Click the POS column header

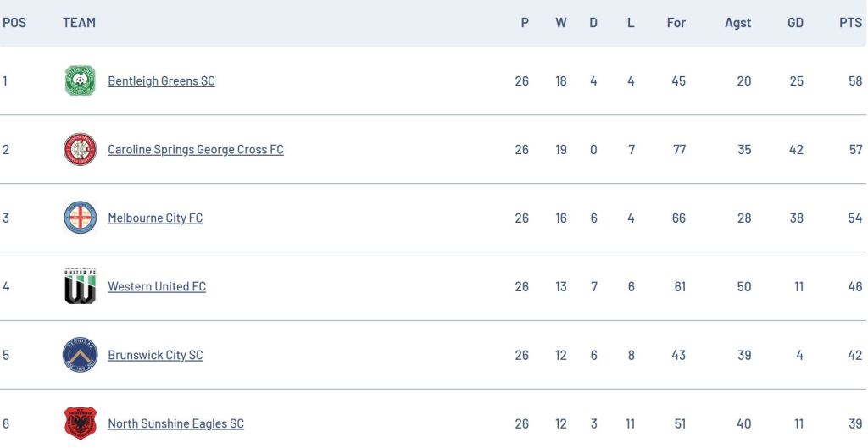14,23
